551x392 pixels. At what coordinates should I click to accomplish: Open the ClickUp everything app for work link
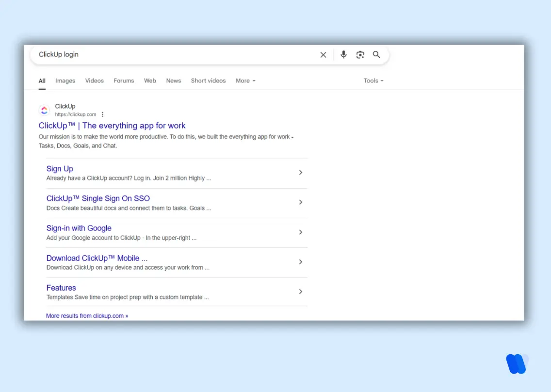[x=112, y=125]
